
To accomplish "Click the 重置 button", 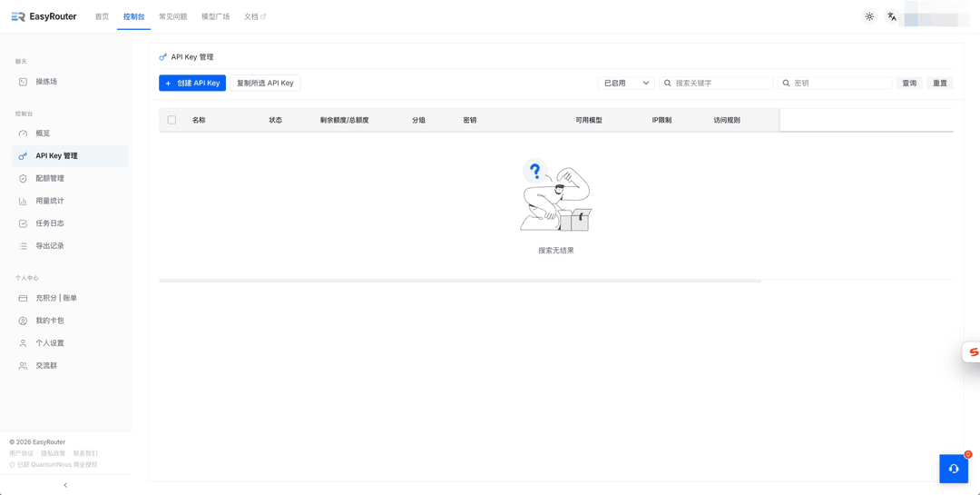I will click(940, 83).
